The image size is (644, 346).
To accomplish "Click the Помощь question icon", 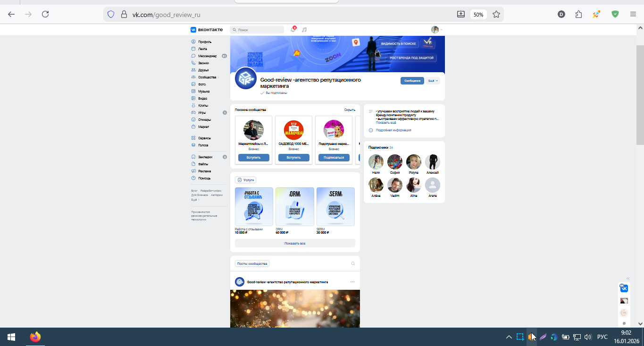I will point(193,178).
